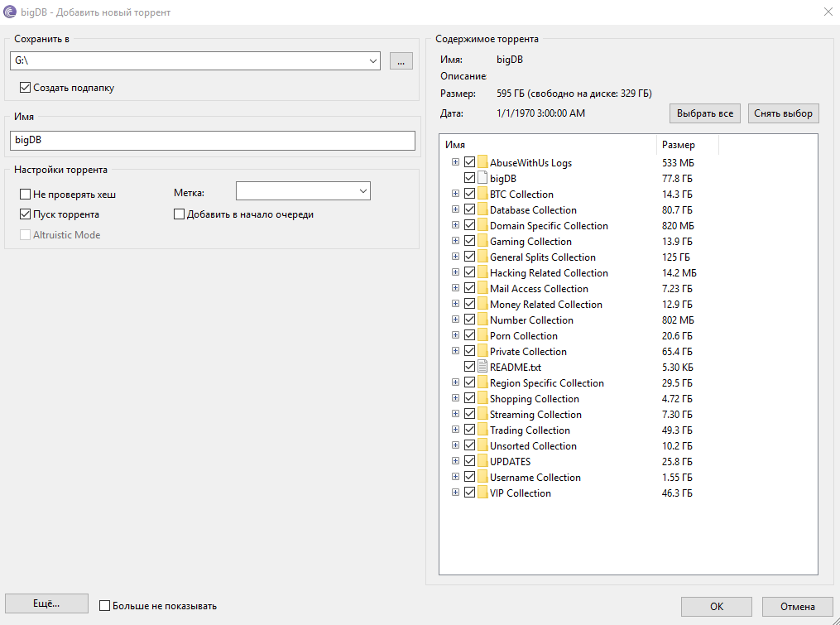Select the Trading Collection row label

click(x=530, y=430)
